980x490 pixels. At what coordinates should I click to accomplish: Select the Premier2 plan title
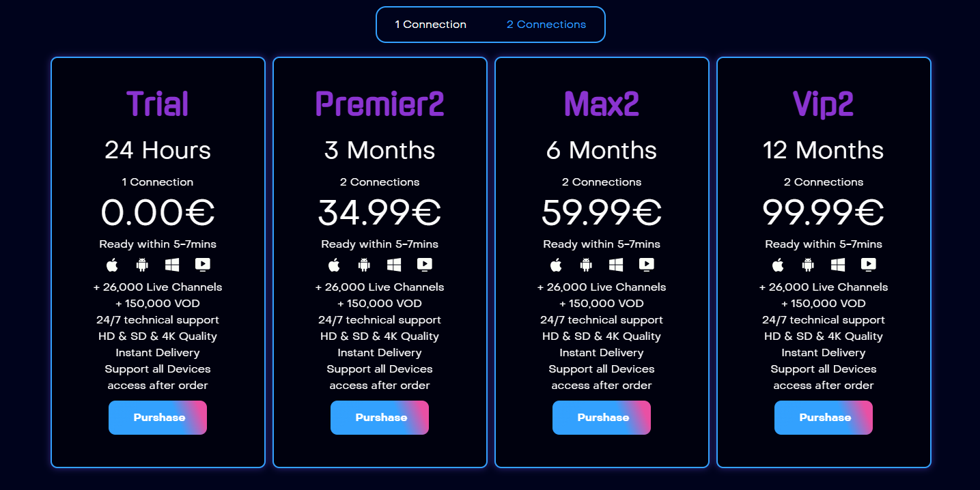(x=380, y=104)
